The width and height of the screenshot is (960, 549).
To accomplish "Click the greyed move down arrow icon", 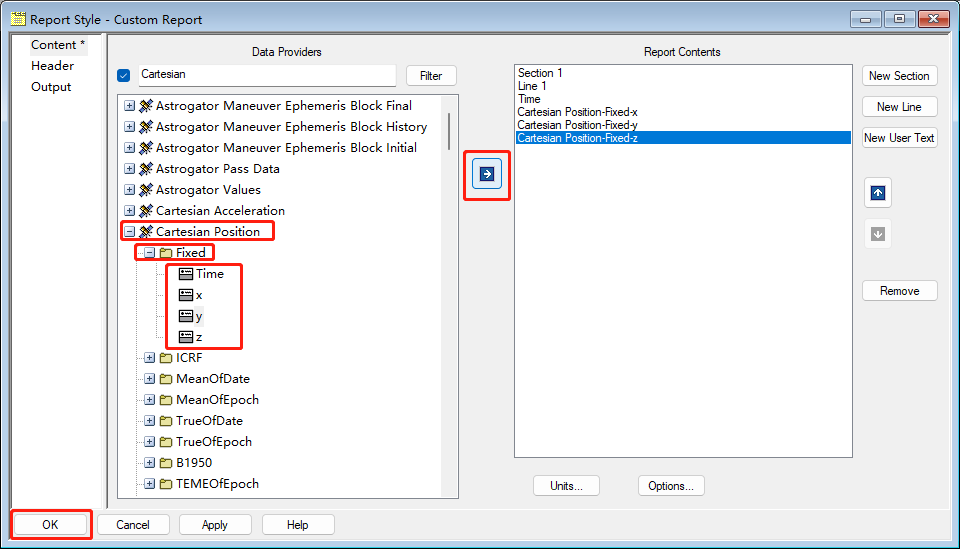I will tap(877, 234).
